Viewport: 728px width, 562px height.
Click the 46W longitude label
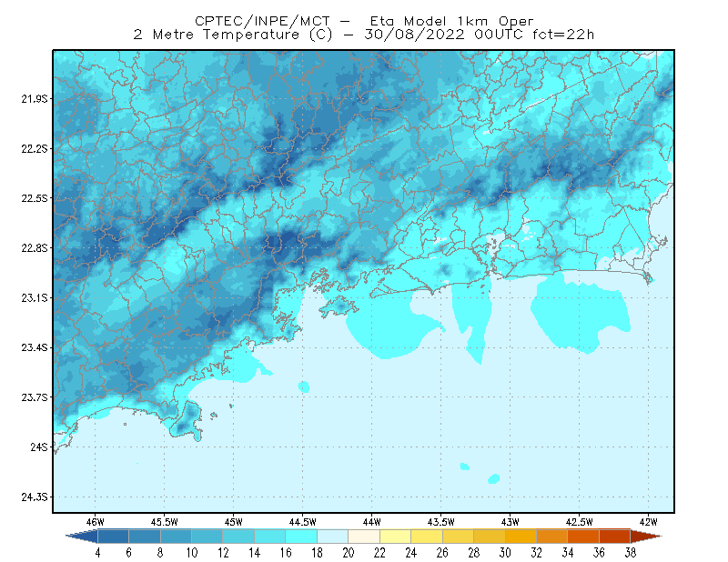coord(96,522)
